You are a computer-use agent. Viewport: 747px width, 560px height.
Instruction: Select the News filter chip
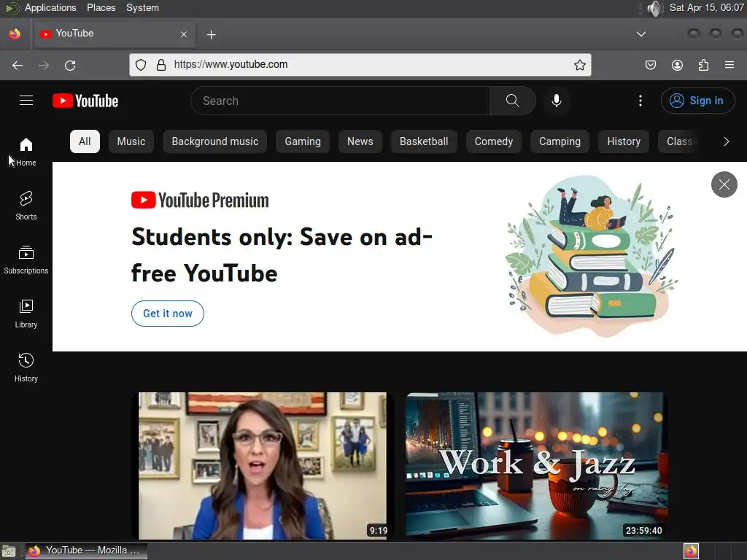(360, 141)
